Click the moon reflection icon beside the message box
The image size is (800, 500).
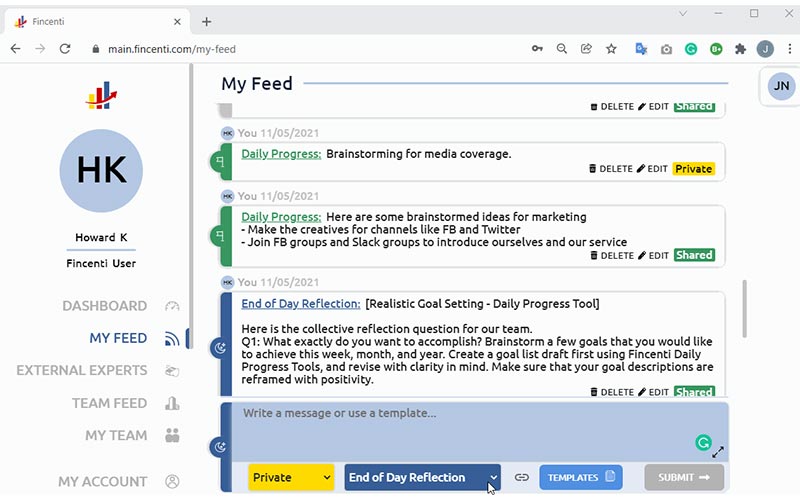pyautogui.click(x=220, y=447)
